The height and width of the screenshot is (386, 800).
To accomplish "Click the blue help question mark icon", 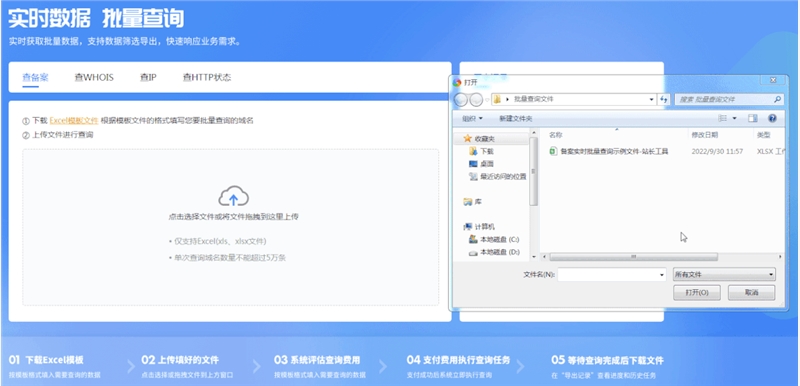I will click(x=772, y=118).
